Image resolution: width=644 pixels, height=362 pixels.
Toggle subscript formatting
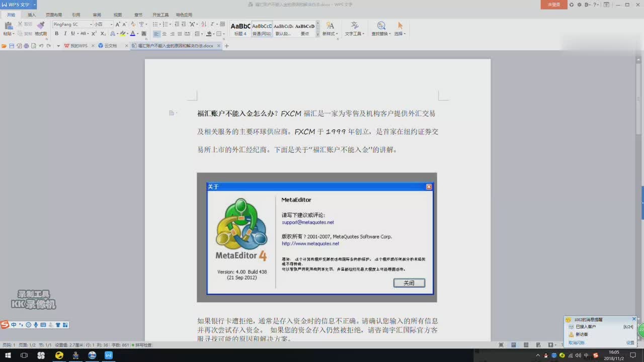click(x=103, y=34)
